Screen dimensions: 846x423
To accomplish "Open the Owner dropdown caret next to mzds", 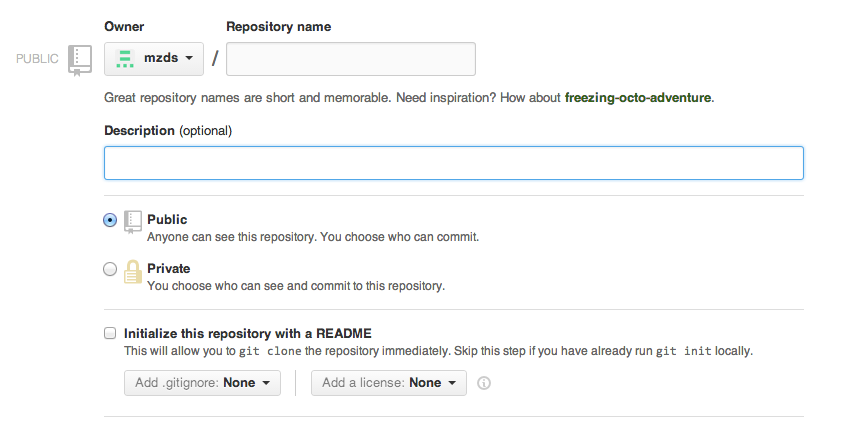I will 188,59.
